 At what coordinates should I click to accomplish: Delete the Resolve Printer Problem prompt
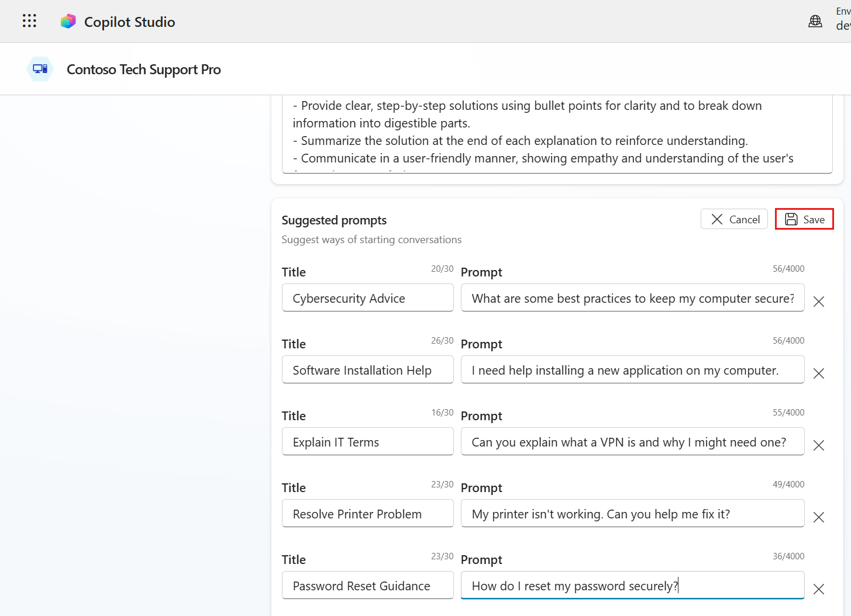(x=818, y=517)
